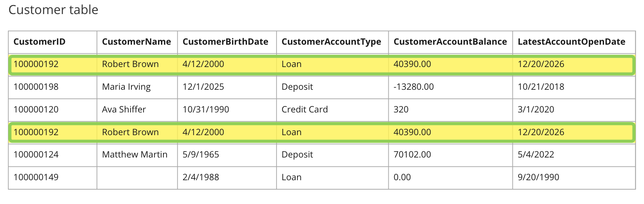Click the CustomerID column header
This screenshot has width=644, height=204.
coord(53,42)
